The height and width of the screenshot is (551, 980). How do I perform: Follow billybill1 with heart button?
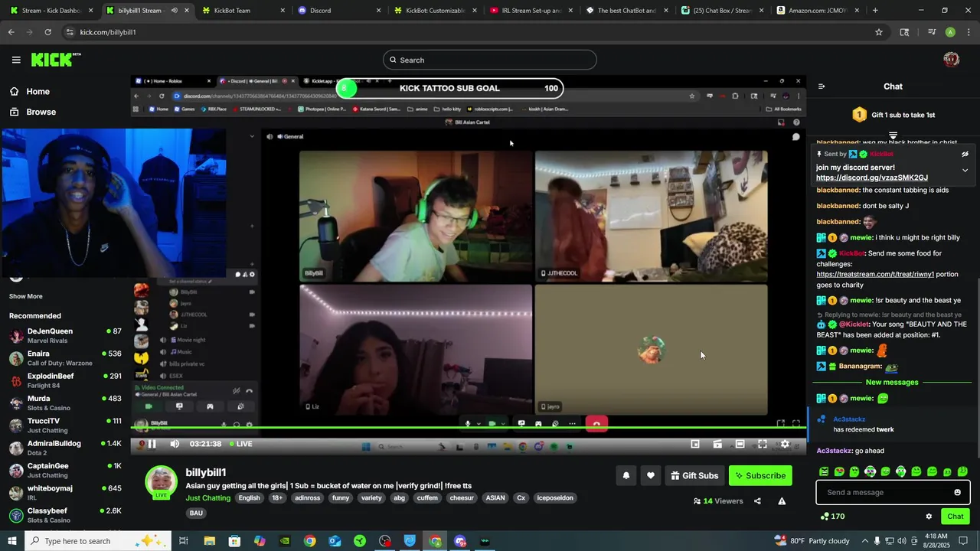tap(650, 475)
